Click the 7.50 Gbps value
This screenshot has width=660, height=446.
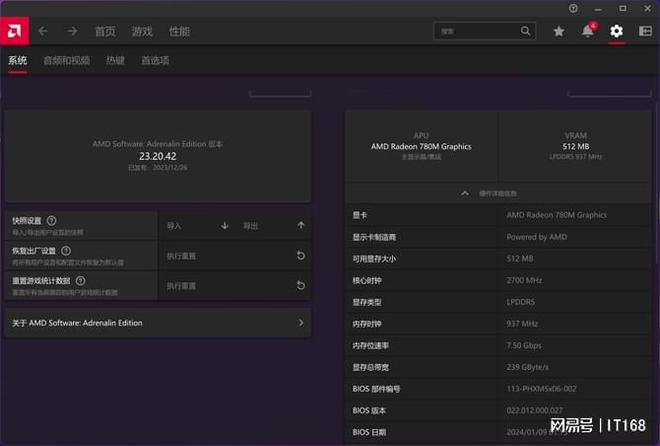click(524, 345)
